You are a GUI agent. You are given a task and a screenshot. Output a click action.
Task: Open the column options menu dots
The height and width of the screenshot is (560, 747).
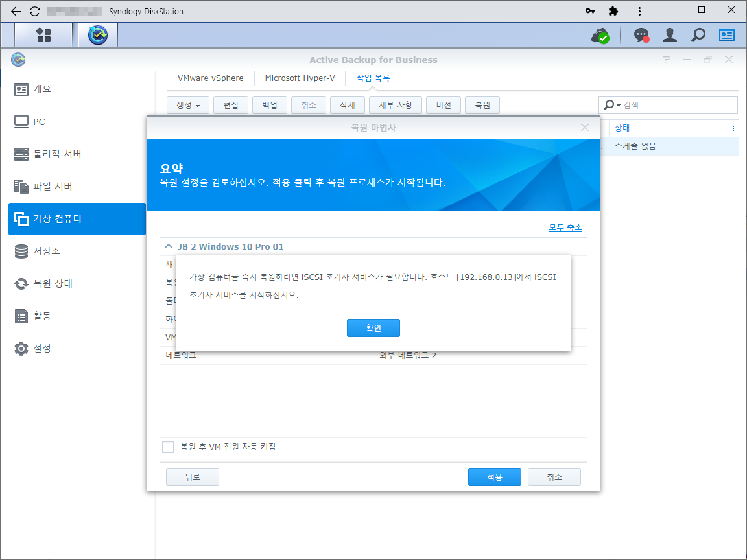(x=733, y=128)
